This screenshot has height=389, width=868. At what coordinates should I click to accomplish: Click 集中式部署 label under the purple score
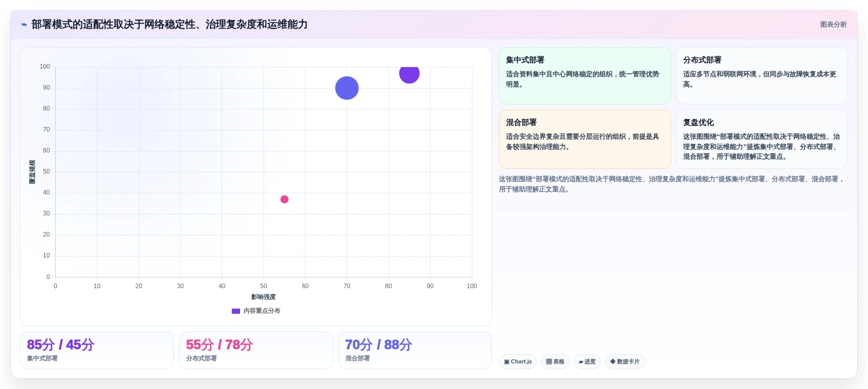coord(42,358)
